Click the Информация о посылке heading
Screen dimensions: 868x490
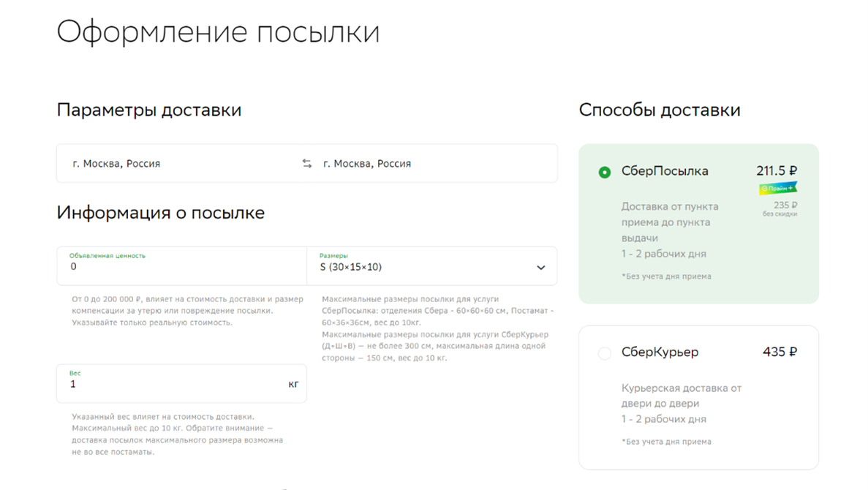click(161, 213)
